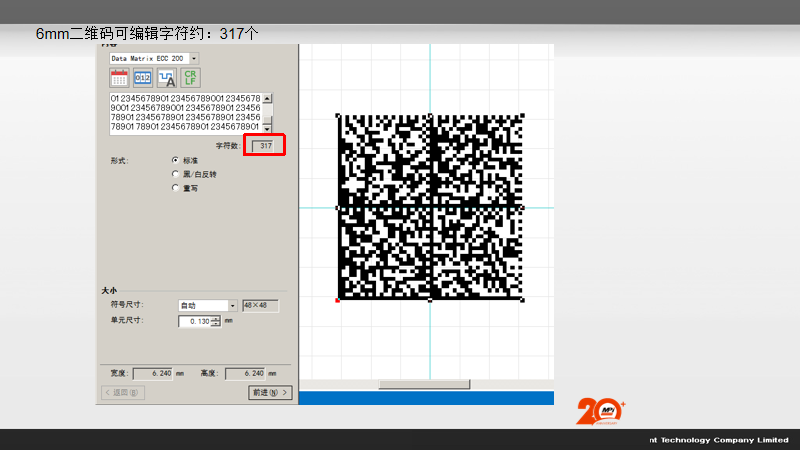The image size is (800, 450).
Task: Click the Data Matrix code preview
Action: pos(430,207)
